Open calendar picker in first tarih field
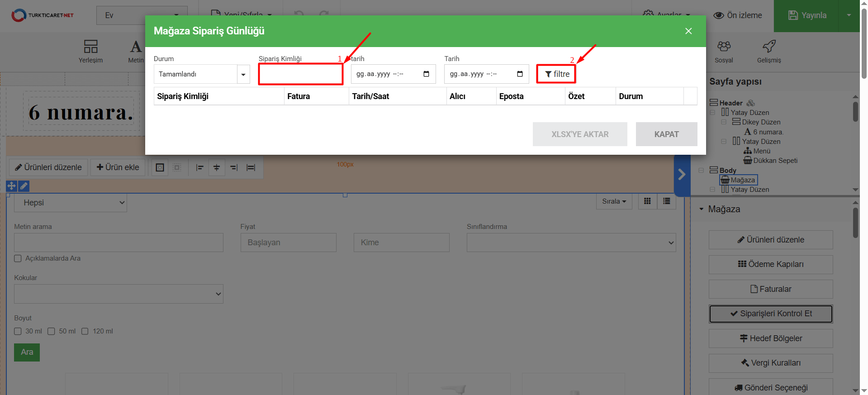Image resolution: width=868 pixels, height=395 pixels. (426, 74)
